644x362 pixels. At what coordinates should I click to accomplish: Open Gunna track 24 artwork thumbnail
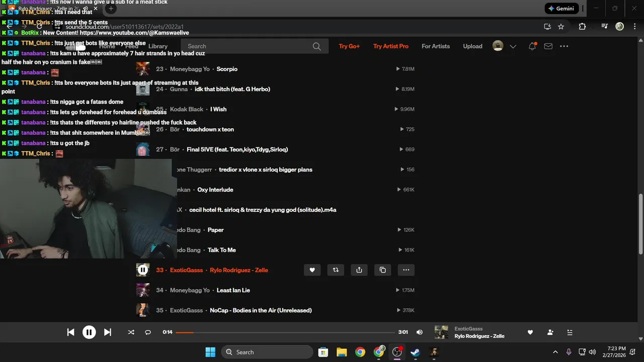coord(143,89)
